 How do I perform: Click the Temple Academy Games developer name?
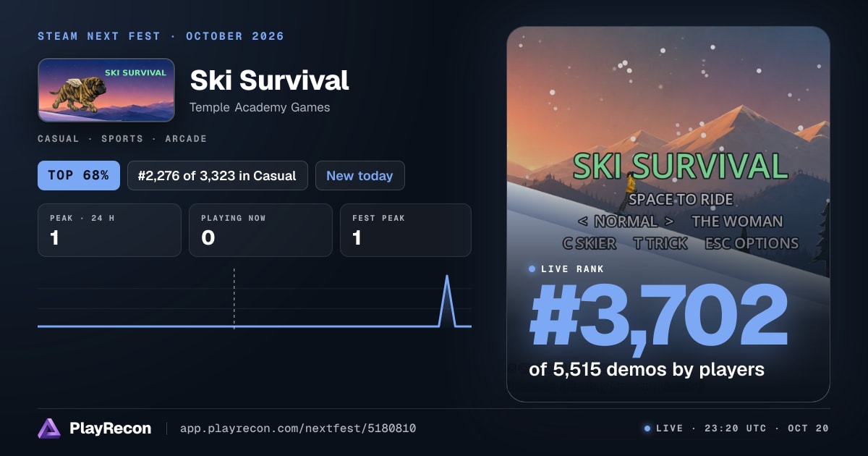(260, 107)
